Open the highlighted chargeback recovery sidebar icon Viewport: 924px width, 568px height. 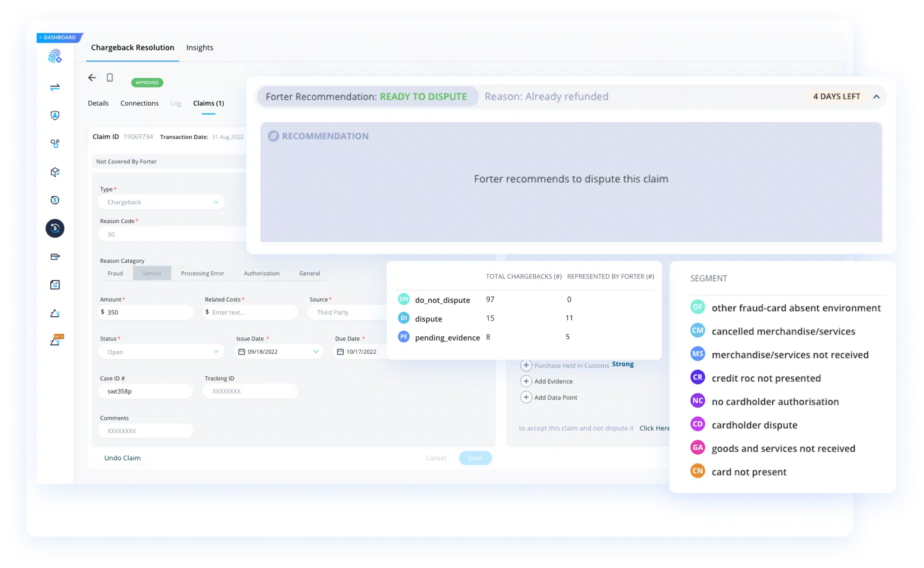(55, 228)
